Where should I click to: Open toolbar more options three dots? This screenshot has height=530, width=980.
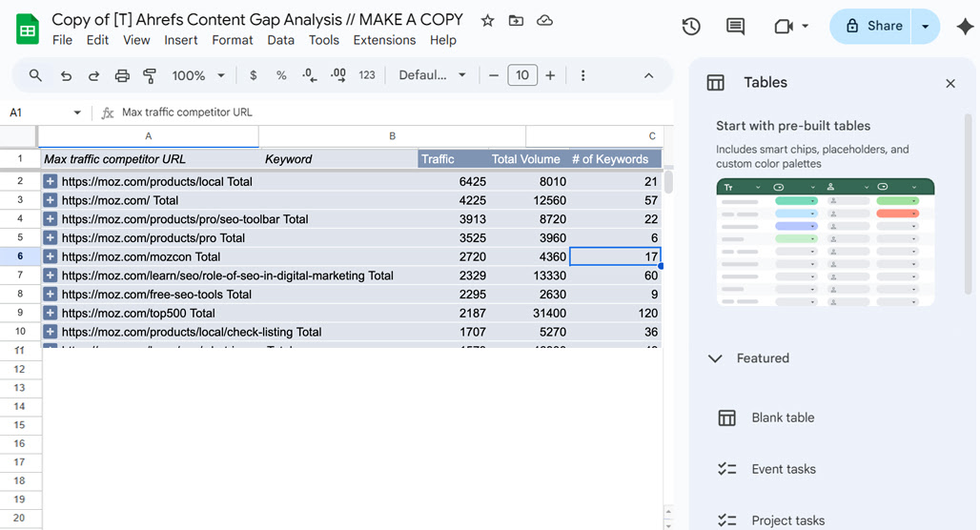point(582,75)
